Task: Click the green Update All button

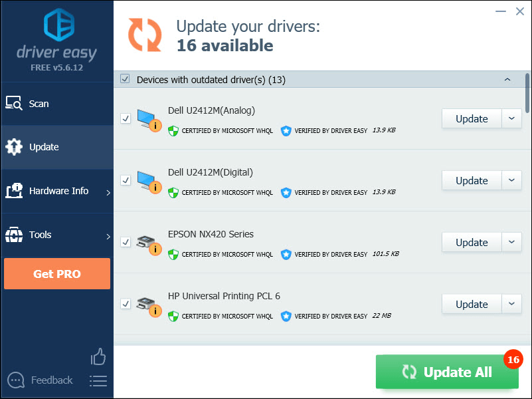Action: pyautogui.click(x=447, y=372)
